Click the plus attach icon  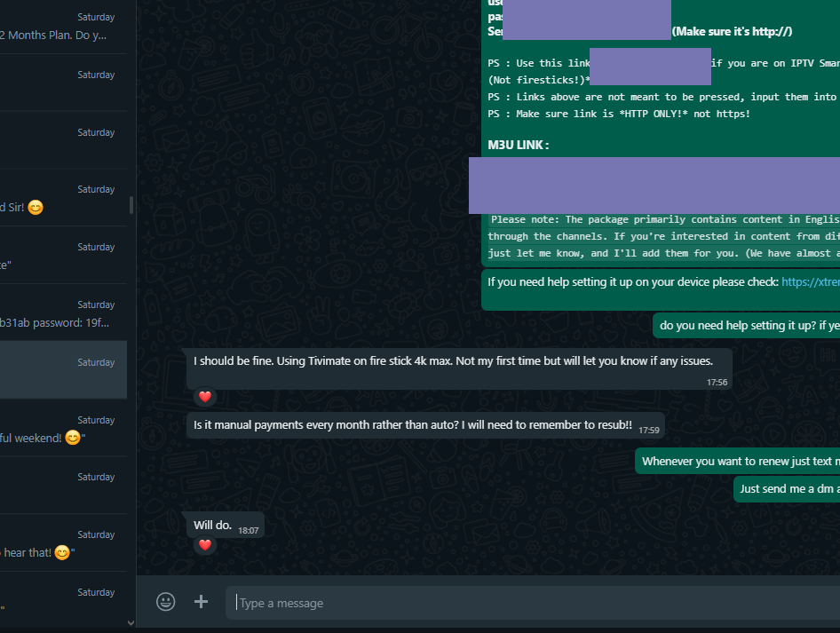coord(201,602)
